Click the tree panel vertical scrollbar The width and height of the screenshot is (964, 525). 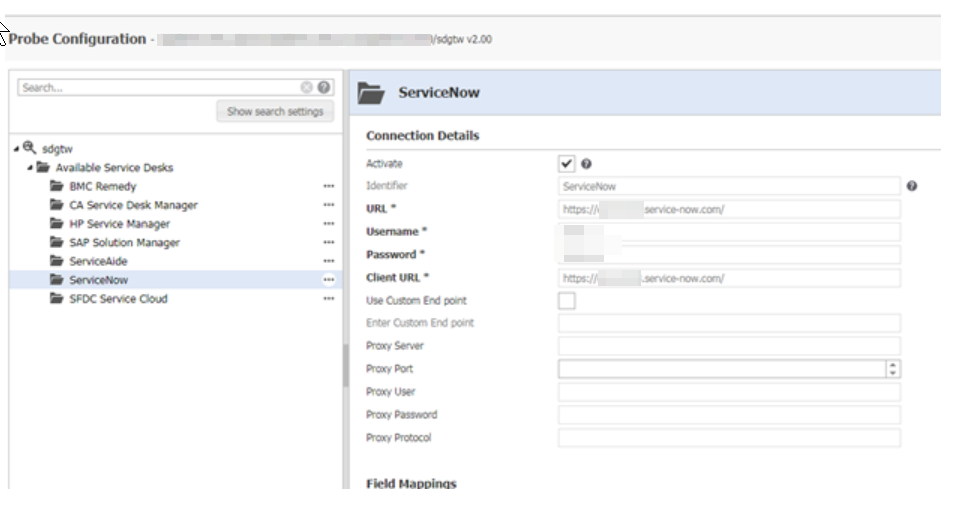pos(345,360)
